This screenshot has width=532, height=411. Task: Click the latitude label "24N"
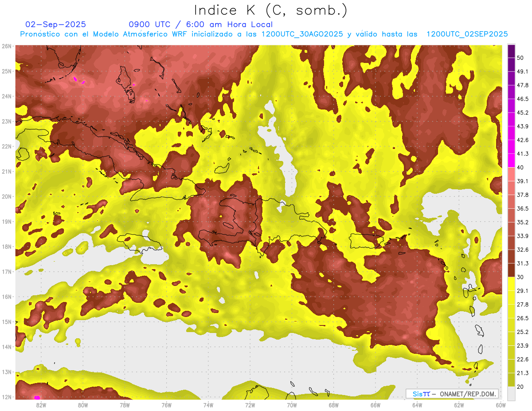click(7, 96)
